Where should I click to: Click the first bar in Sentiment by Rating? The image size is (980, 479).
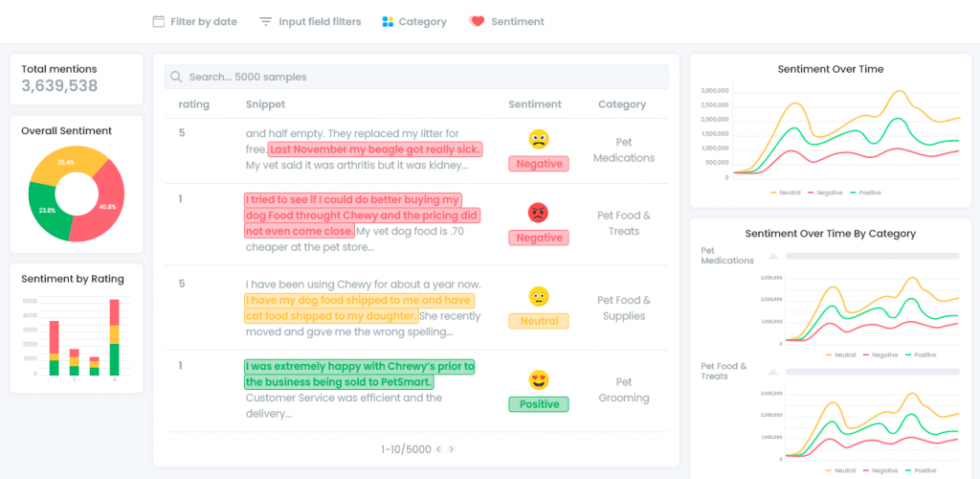pos(55,349)
